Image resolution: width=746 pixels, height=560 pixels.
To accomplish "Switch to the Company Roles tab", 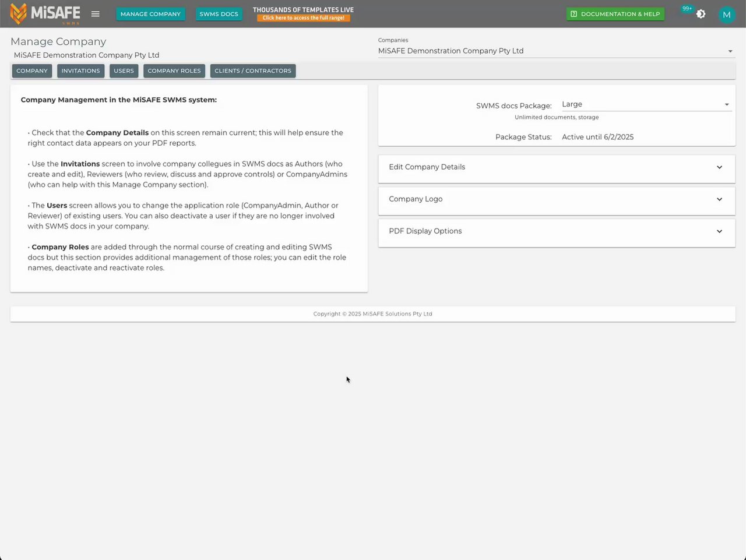I will pos(174,71).
